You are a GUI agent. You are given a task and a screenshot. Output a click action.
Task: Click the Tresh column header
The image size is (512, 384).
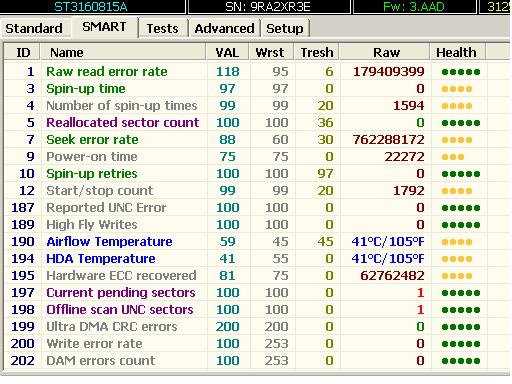click(317, 52)
